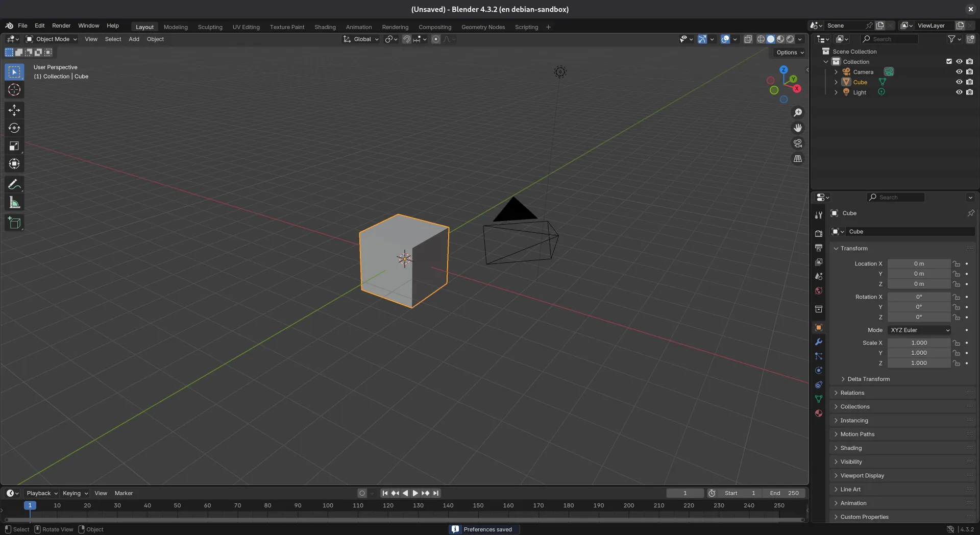Switch to the Sculpting workspace tab

(210, 27)
